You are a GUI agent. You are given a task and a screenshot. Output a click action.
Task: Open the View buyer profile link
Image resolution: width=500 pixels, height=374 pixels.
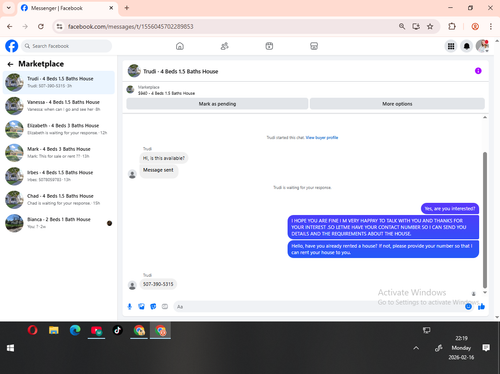322,137
